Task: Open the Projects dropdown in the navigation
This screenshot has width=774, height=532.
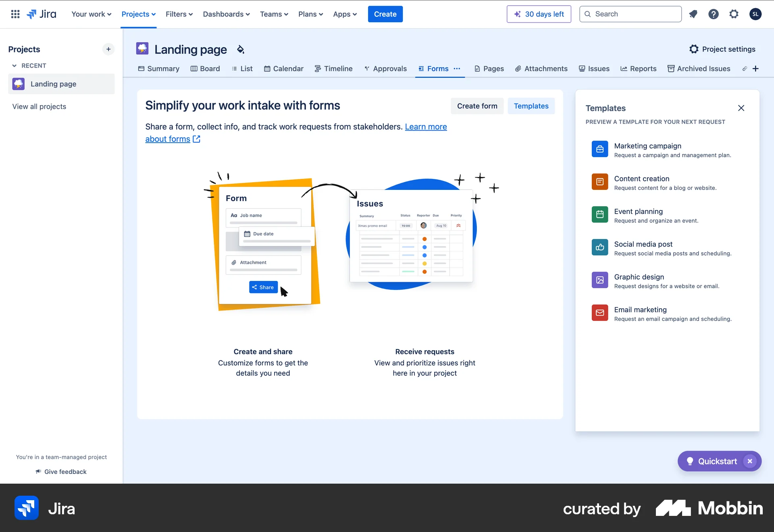Action: pyautogui.click(x=138, y=14)
